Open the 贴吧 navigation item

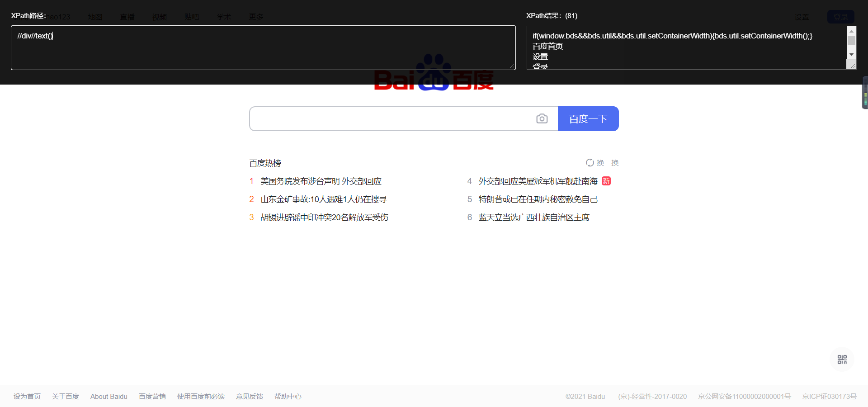tap(191, 17)
